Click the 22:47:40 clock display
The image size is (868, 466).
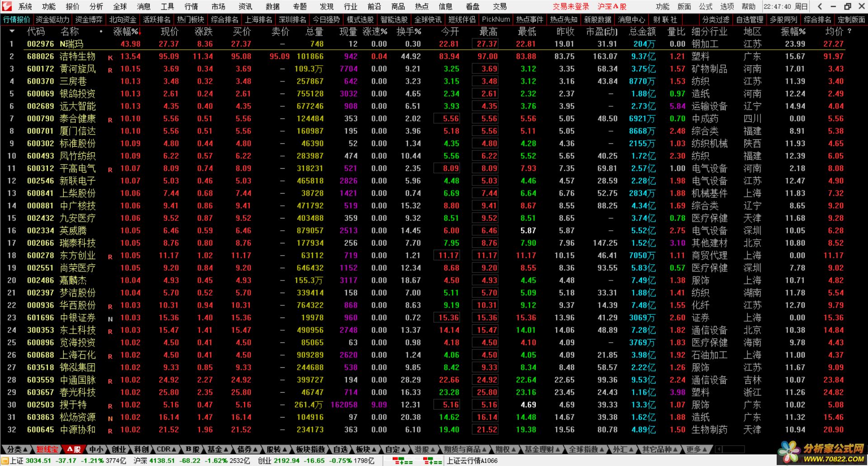786,6
